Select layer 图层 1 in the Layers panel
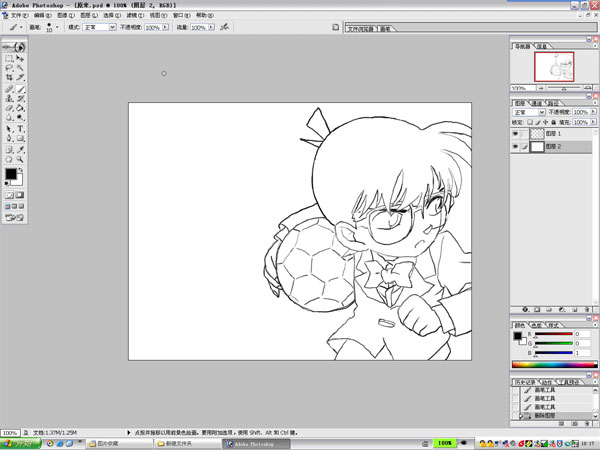600x450 pixels. click(x=552, y=134)
